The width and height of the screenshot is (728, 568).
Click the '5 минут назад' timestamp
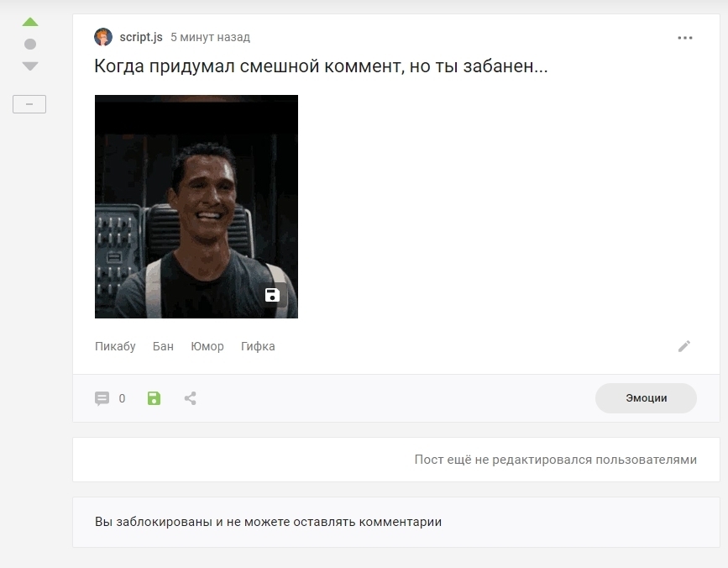tap(210, 37)
